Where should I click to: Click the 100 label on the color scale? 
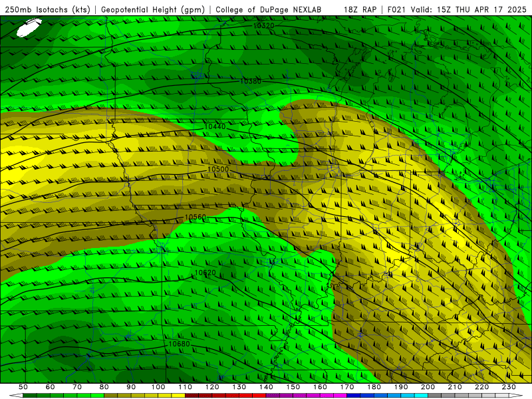[x=158, y=387]
